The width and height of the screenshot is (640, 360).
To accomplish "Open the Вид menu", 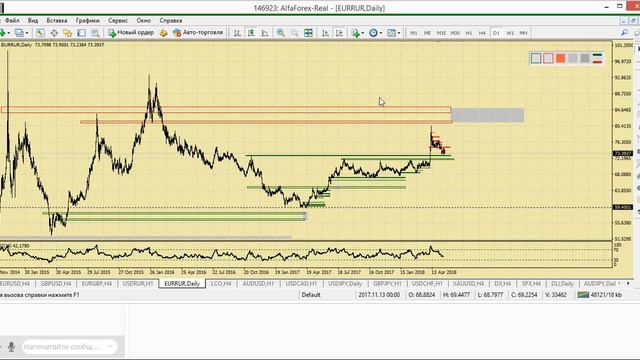I will point(33,20).
